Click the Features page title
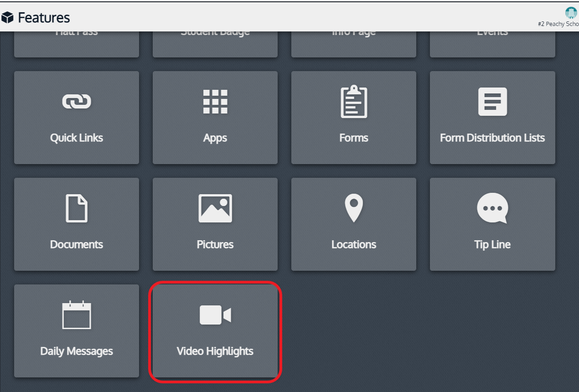The image size is (579, 392). click(44, 18)
